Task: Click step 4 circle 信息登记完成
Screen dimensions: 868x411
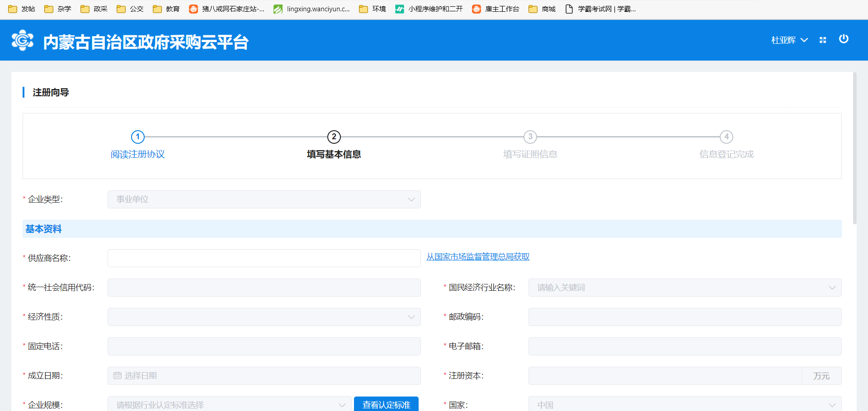Action: pyautogui.click(x=726, y=137)
